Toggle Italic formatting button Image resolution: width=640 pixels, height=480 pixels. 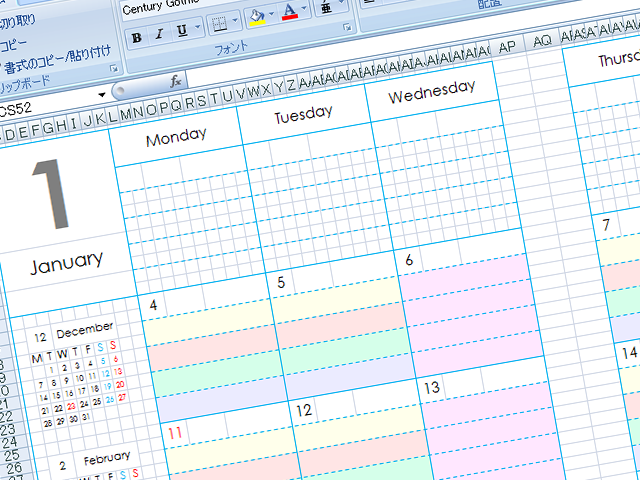click(159, 34)
